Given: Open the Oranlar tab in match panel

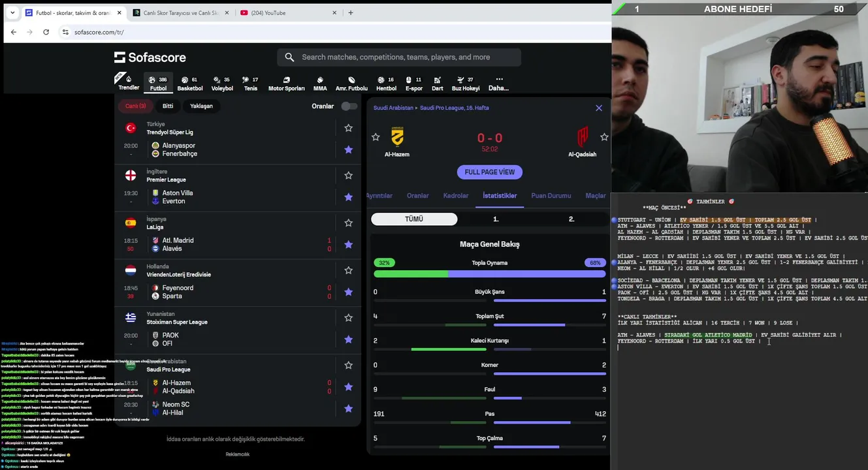Looking at the screenshot, I should (x=418, y=196).
